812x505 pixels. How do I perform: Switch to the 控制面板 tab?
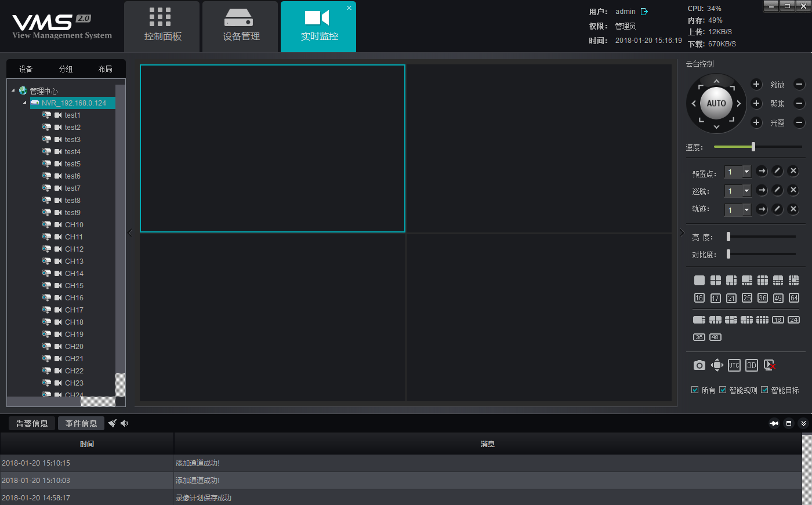pyautogui.click(x=162, y=27)
